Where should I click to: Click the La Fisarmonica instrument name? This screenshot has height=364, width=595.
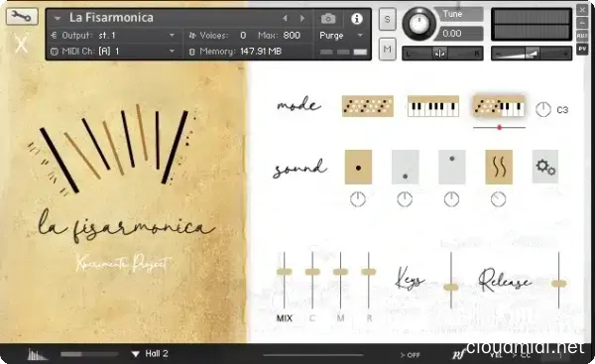[111, 18]
